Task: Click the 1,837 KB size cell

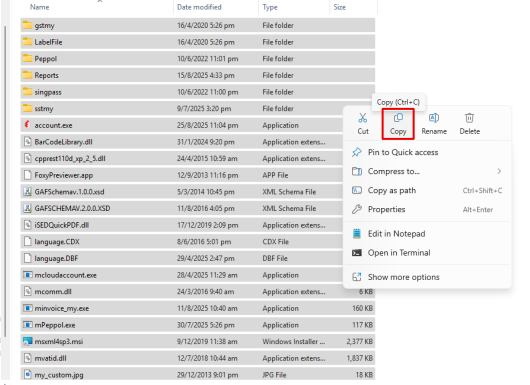Action: tap(360, 358)
